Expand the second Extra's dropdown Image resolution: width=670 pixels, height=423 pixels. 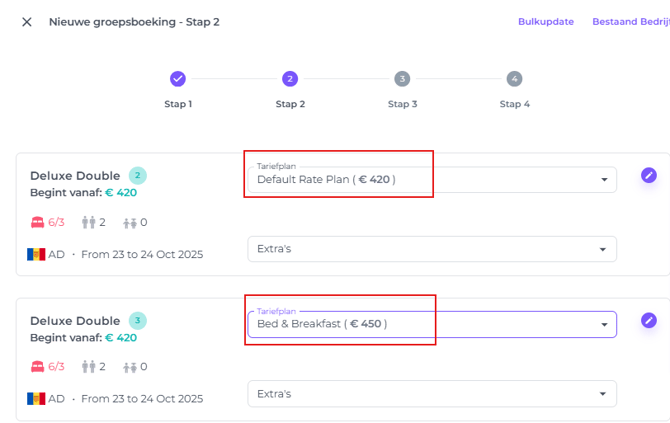(x=432, y=394)
